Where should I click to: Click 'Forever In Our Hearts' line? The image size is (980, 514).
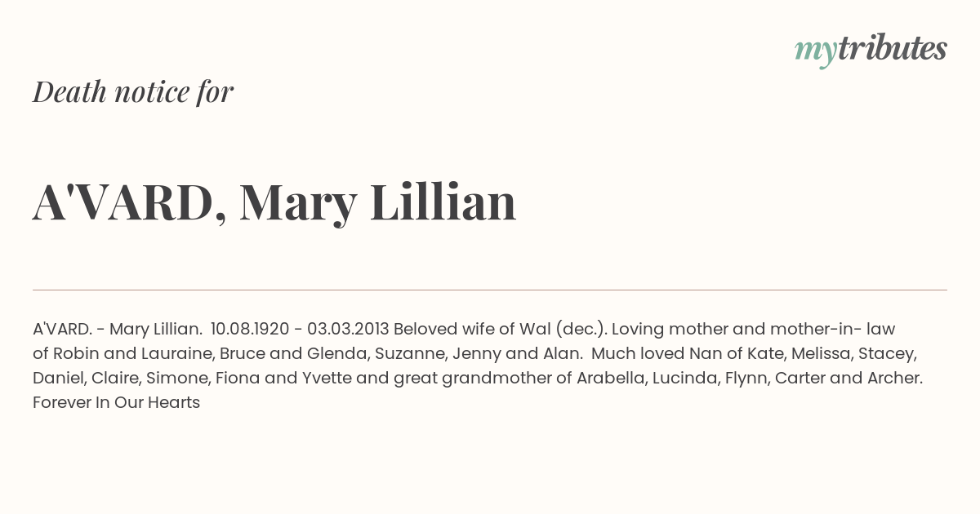116,402
